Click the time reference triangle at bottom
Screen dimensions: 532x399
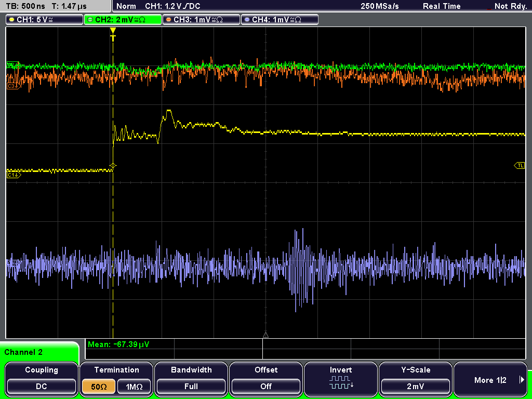coord(265,335)
